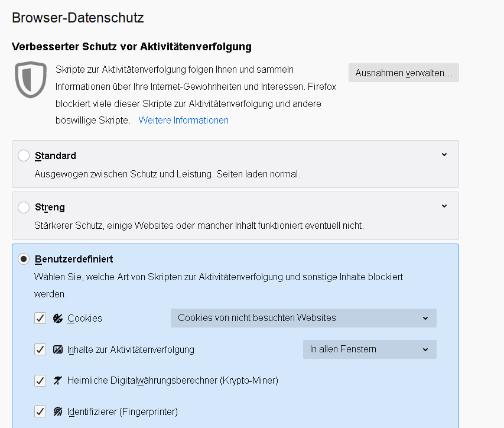Image resolution: width=504 pixels, height=428 pixels.
Task: Open the Weitere Informationen link
Action: pos(183,120)
